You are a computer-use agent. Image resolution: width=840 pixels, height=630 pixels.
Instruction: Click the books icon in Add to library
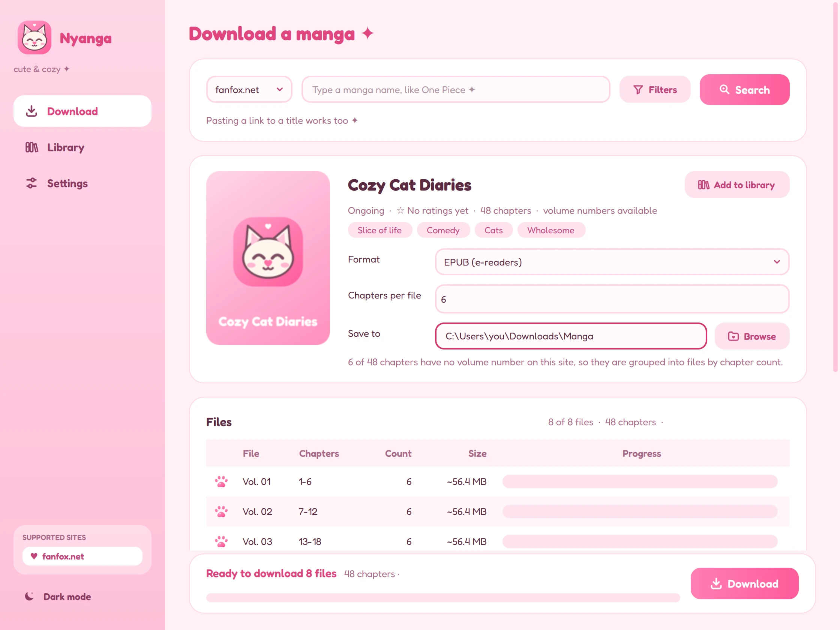point(703,185)
